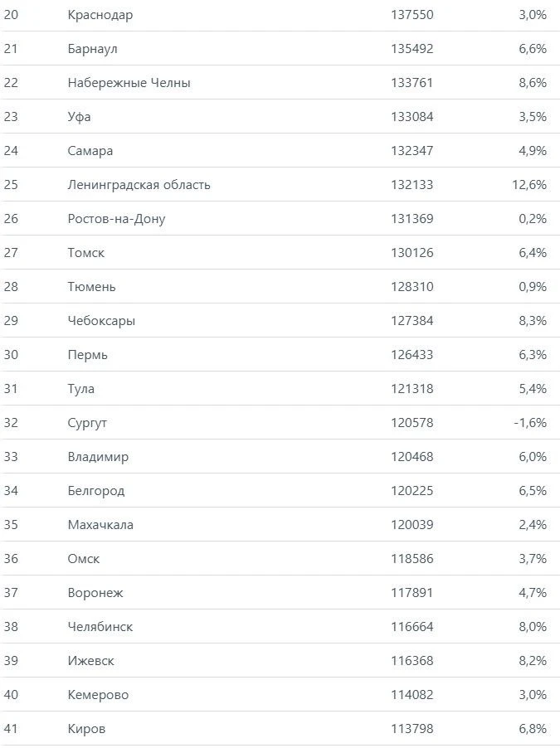This screenshot has width=560, height=748.
Task: Click the negative -1,6% value for Сургут
Action: (x=530, y=423)
